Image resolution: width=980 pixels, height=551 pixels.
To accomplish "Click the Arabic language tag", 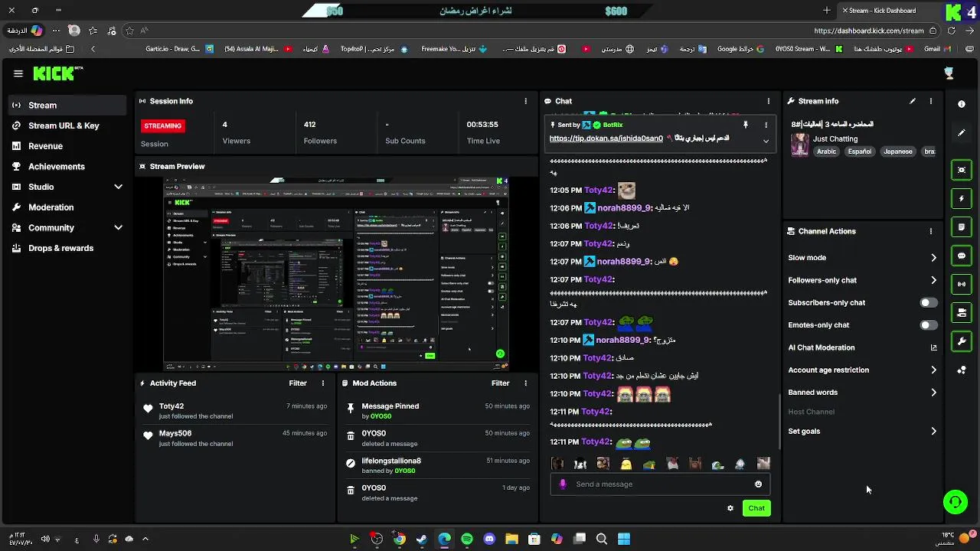I will [x=826, y=152].
